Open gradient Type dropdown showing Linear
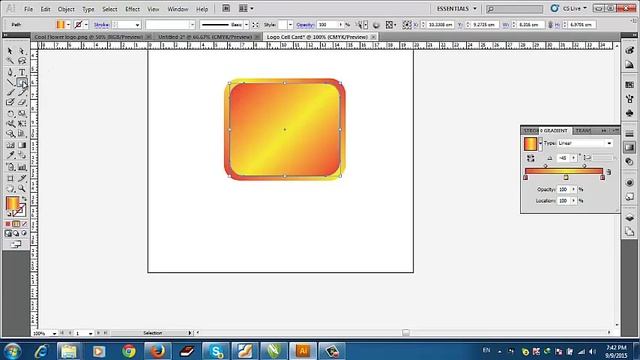The height and width of the screenshot is (360, 640). [x=585, y=143]
